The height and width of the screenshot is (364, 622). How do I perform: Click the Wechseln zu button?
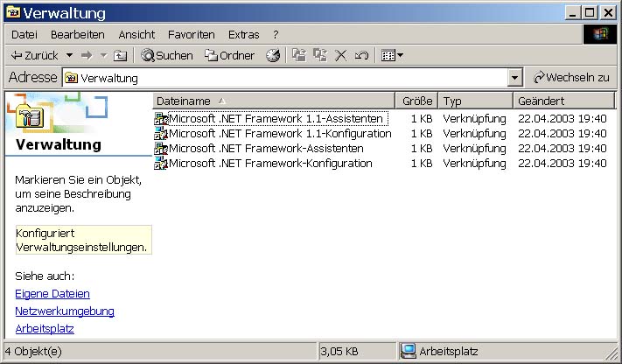(570, 78)
